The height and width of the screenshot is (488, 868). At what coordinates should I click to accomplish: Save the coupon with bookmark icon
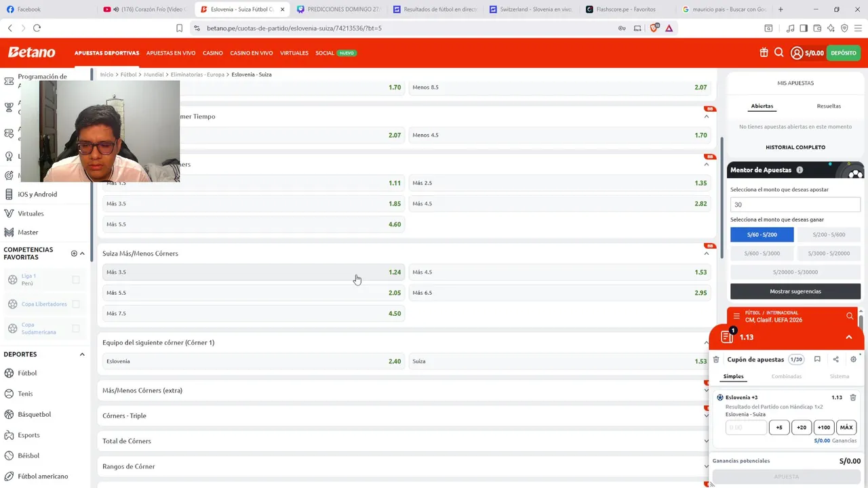817,359
